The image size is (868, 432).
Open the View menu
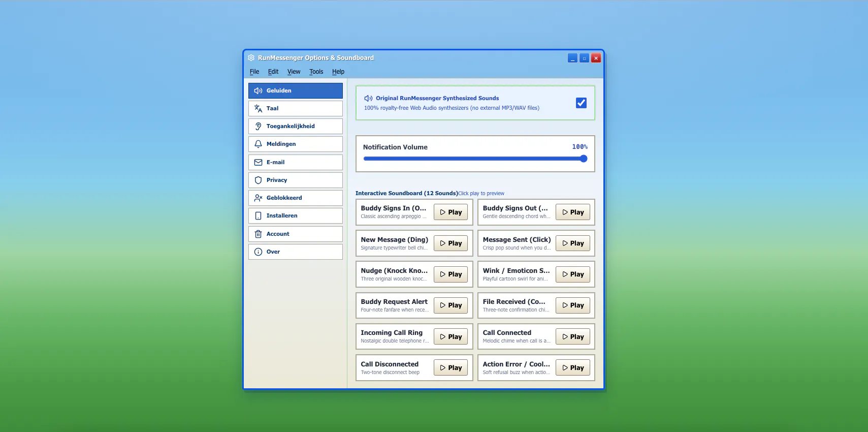(294, 72)
